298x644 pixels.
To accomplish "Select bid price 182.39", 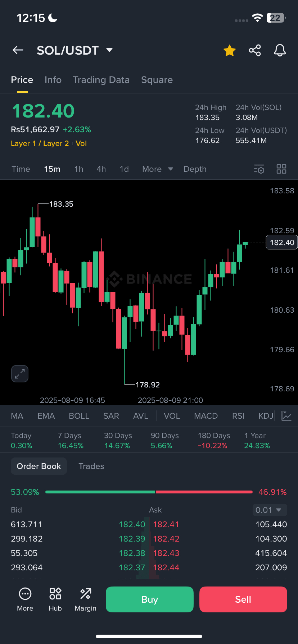I will 132,539.
